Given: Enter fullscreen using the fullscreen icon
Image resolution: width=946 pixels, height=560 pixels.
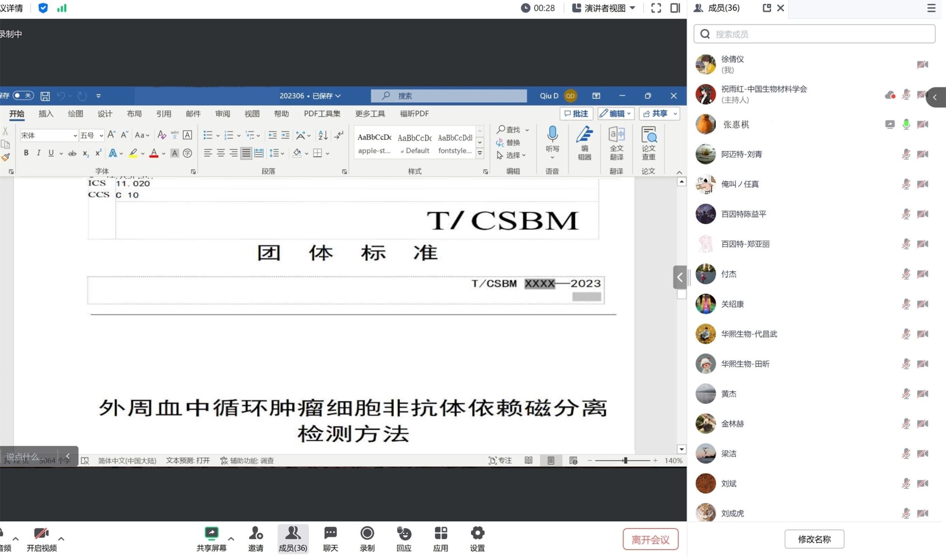Looking at the screenshot, I should pyautogui.click(x=656, y=8).
